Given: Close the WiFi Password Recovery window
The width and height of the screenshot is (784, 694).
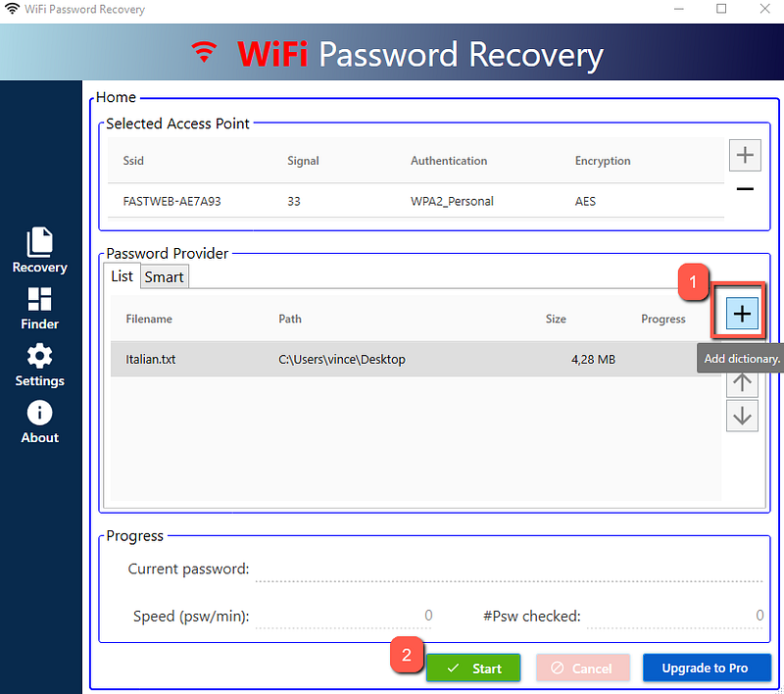Looking at the screenshot, I should tap(764, 9).
